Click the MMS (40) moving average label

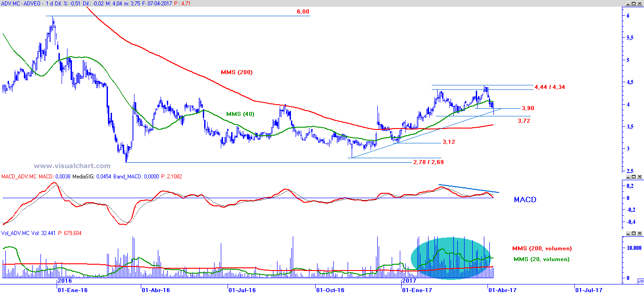[x=240, y=114]
